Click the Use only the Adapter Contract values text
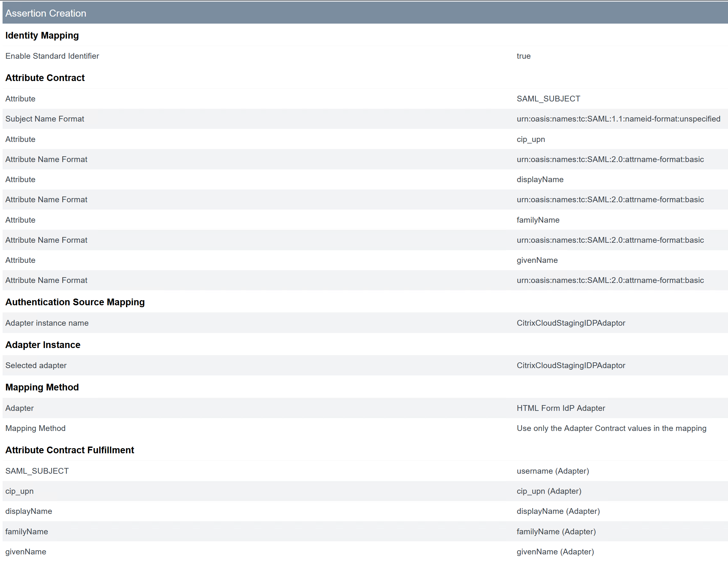Image resolution: width=728 pixels, height=563 pixels. [611, 428]
